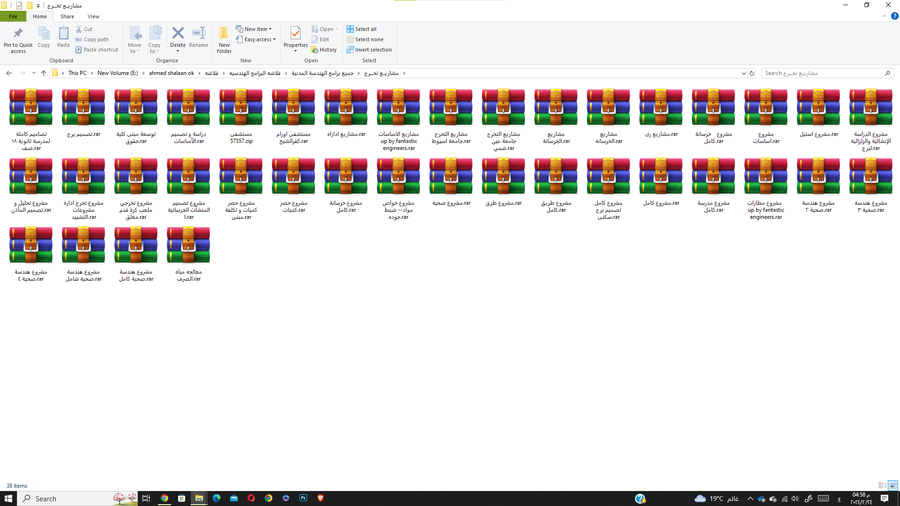
Task: Open the File menu
Action: [x=13, y=16]
